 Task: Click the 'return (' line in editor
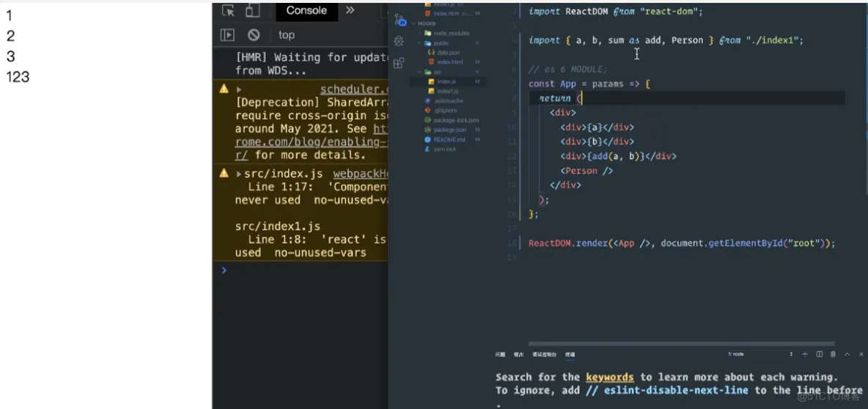[x=560, y=98]
